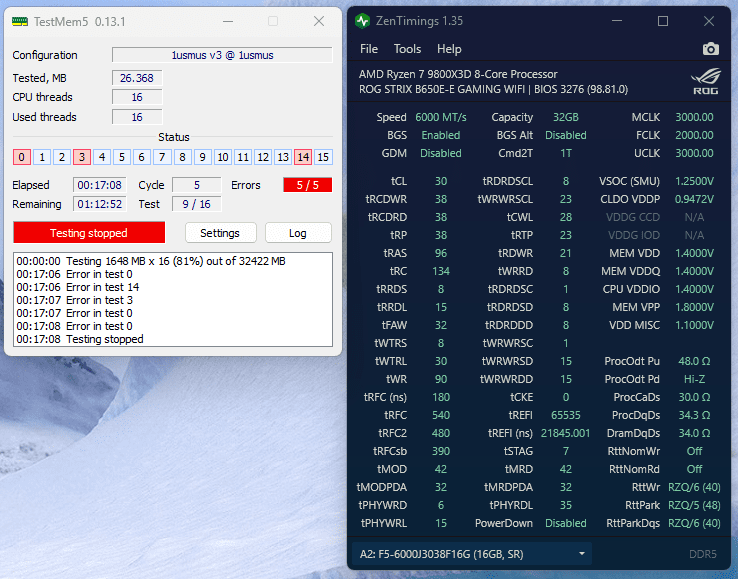
Task: Open the Tools menu in ZenTimings
Action: [x=407, y=49]
